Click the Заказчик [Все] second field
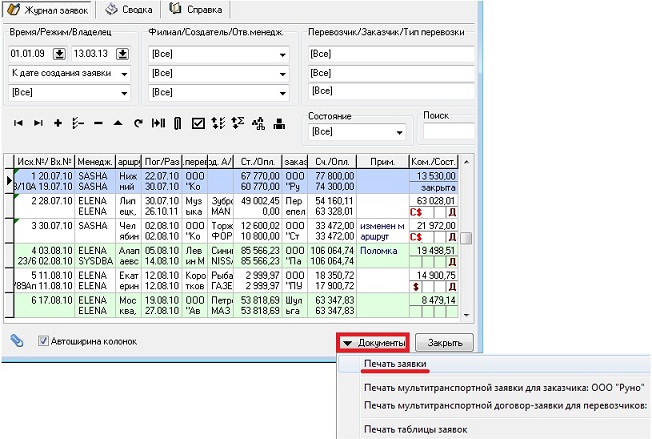The width and height of the screenshot is (652, 439). pos(391,74)
